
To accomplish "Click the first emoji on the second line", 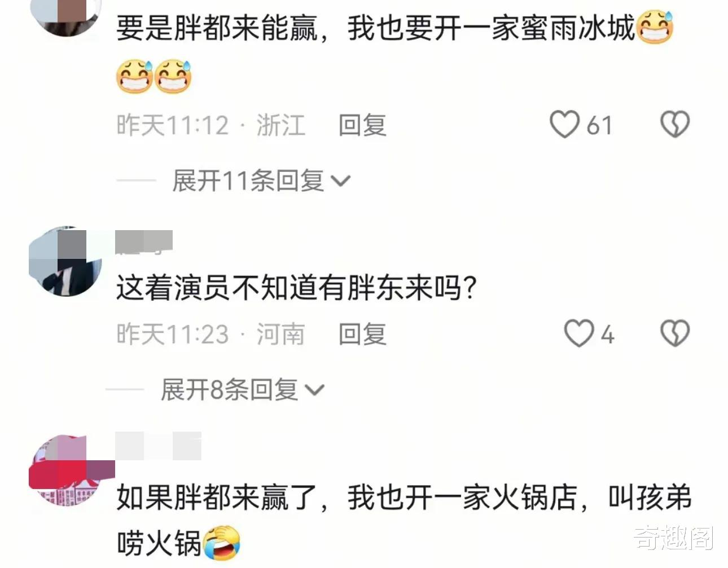I will click(x=134, y=76).
